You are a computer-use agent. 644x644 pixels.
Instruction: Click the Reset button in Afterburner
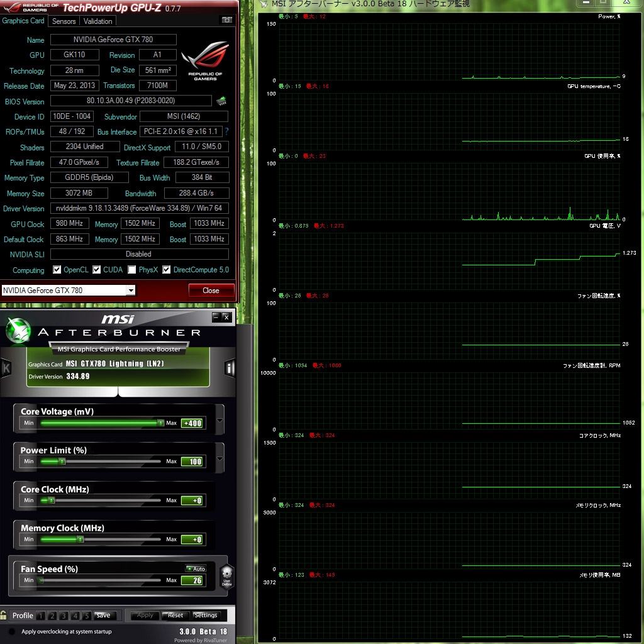(x=175, y=615)
